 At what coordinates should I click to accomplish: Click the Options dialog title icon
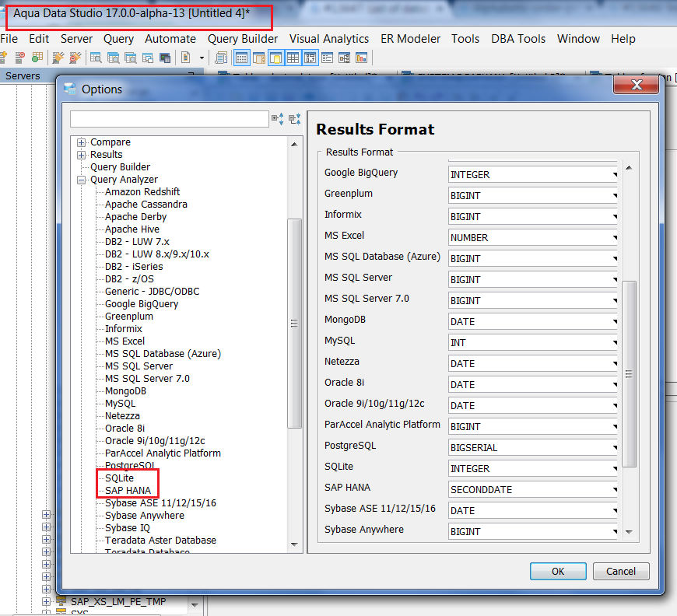point(70,89)
